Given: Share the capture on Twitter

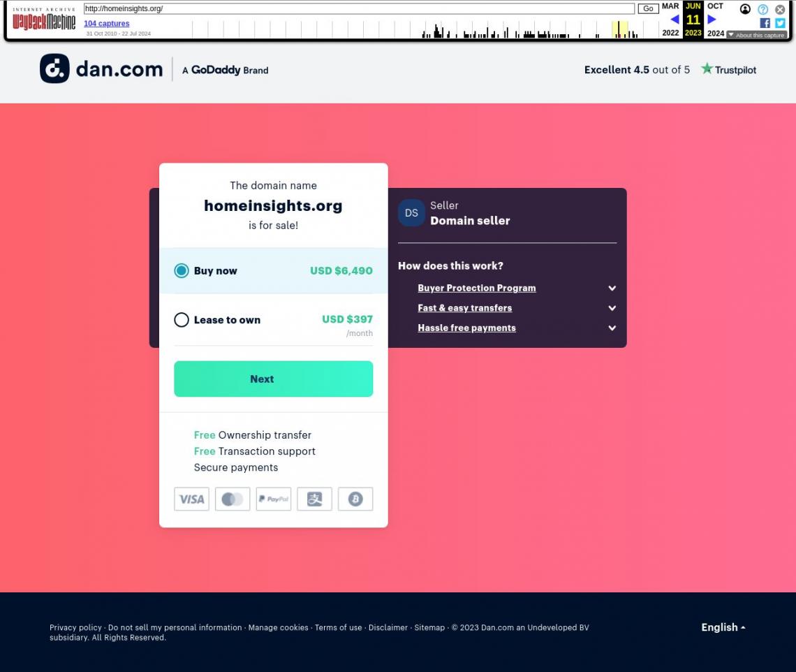Looking at the screenshot, I should point(780,23).
